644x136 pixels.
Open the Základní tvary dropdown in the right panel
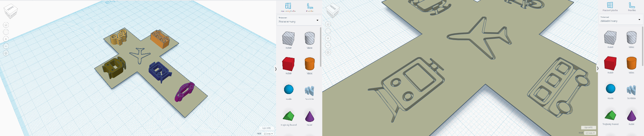coord(620,20)
